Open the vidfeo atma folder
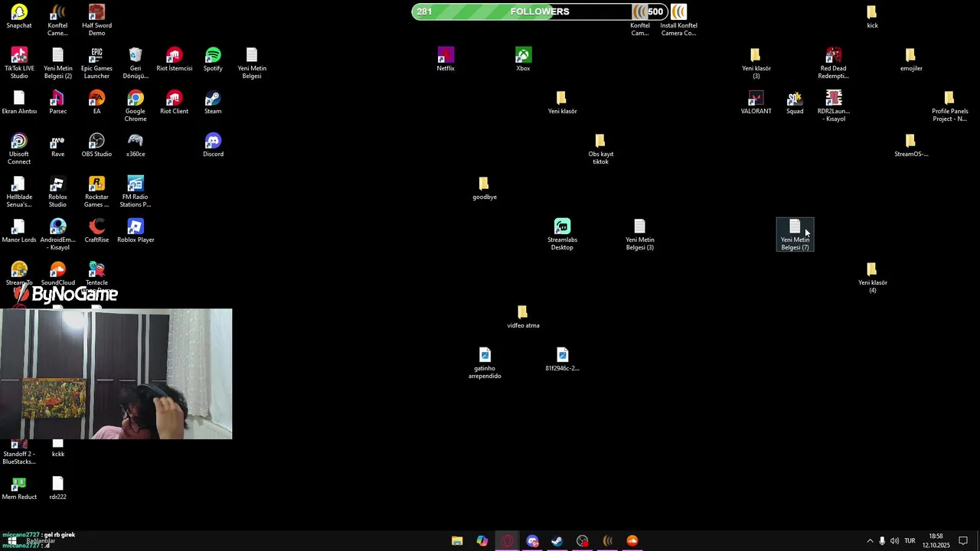The height and width of the screenshot is (551, 980). pos(523,318)
